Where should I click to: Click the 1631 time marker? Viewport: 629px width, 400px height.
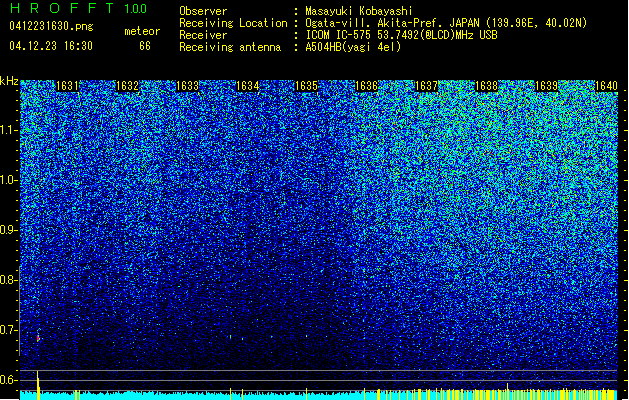pyautogui.click(x=67, y=86)
